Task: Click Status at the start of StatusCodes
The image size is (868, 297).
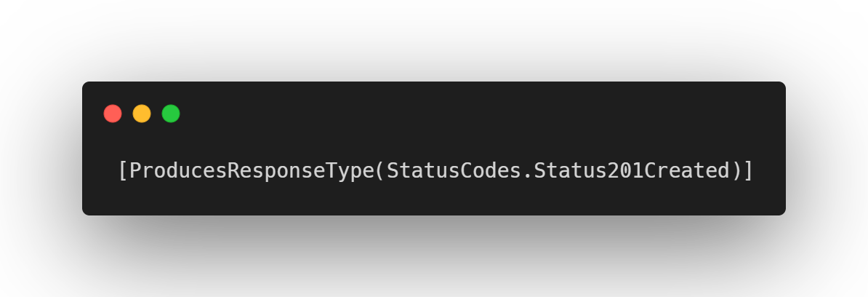Action: pyautogui.click(x=423, y=170)
